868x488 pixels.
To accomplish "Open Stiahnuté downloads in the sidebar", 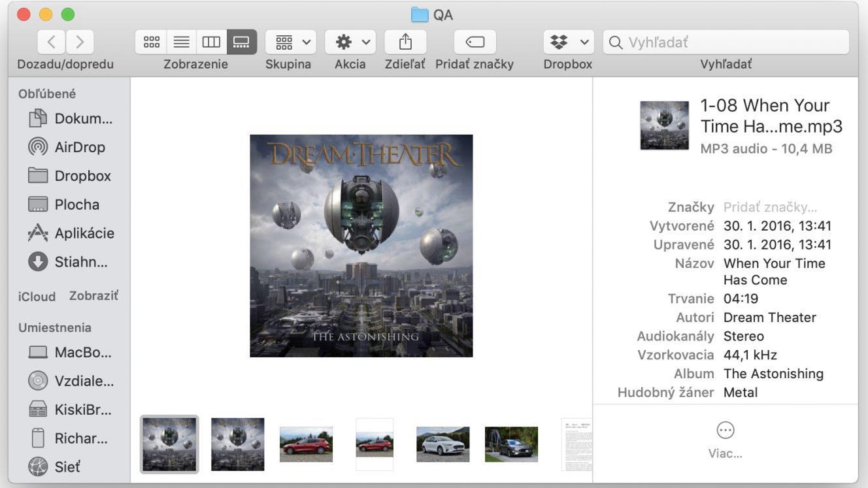I will click(68, 262).
